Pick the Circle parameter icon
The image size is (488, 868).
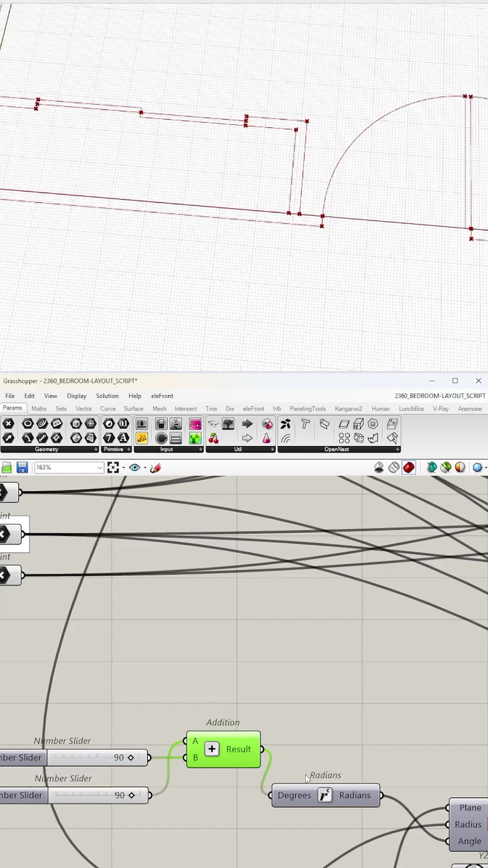[x=27, y=424]
